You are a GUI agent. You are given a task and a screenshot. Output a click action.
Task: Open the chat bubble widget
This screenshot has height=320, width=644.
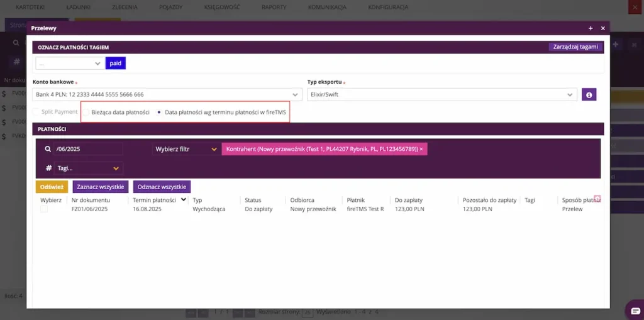coord(635,310)
